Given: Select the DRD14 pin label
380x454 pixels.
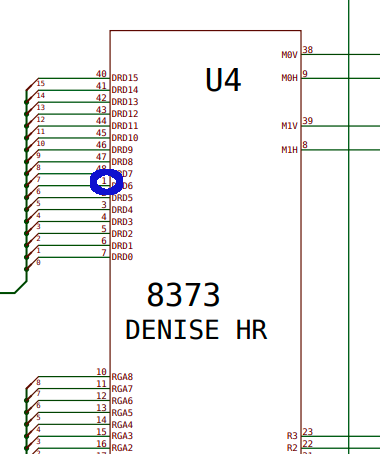Looking at the screenshot, I should coord(125,90).
